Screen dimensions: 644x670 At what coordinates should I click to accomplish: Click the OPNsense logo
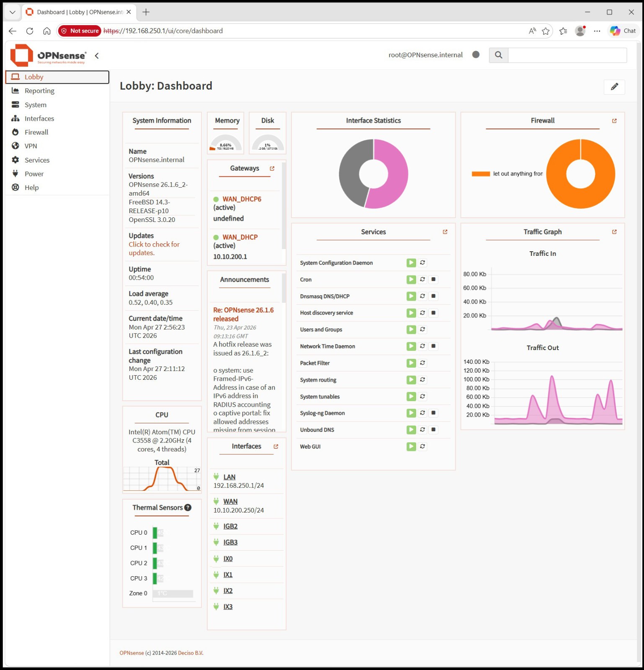48,55
